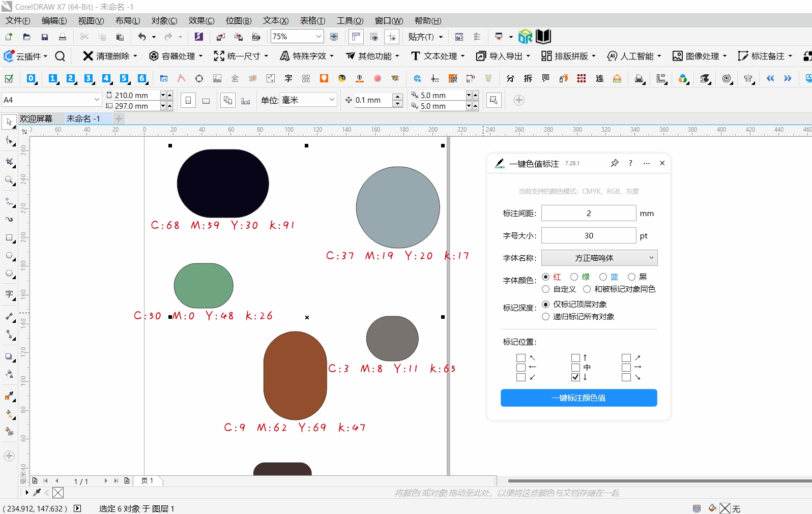Click the 字号大小 input field
Screen dimensions: 812x514
589,235
